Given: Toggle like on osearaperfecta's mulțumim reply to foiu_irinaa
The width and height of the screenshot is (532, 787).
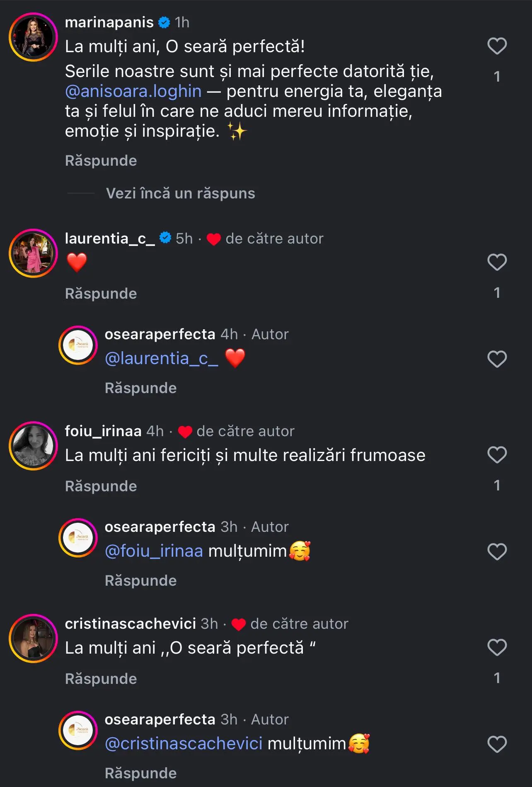Looking at the screenshot, I should (x=497, y=550).
